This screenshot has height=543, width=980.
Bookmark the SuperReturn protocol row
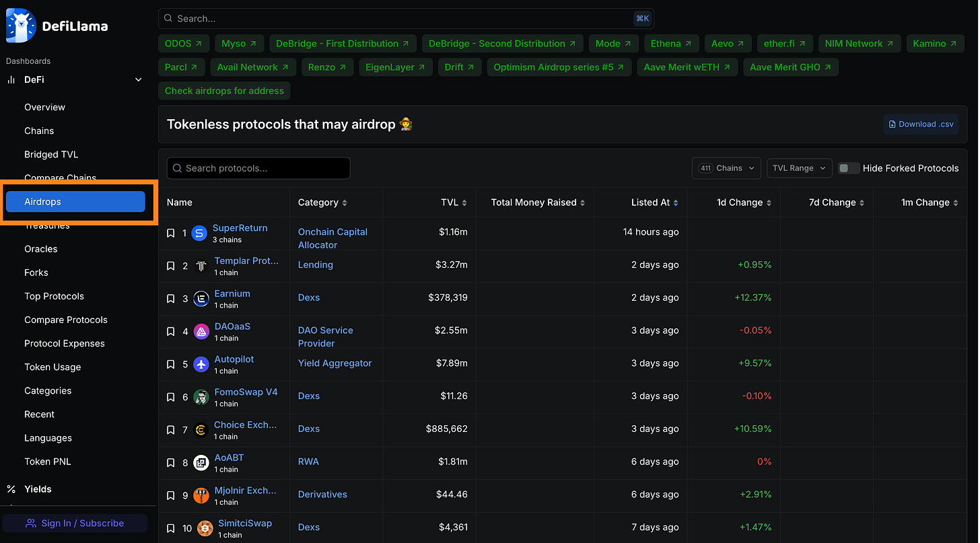171,233
